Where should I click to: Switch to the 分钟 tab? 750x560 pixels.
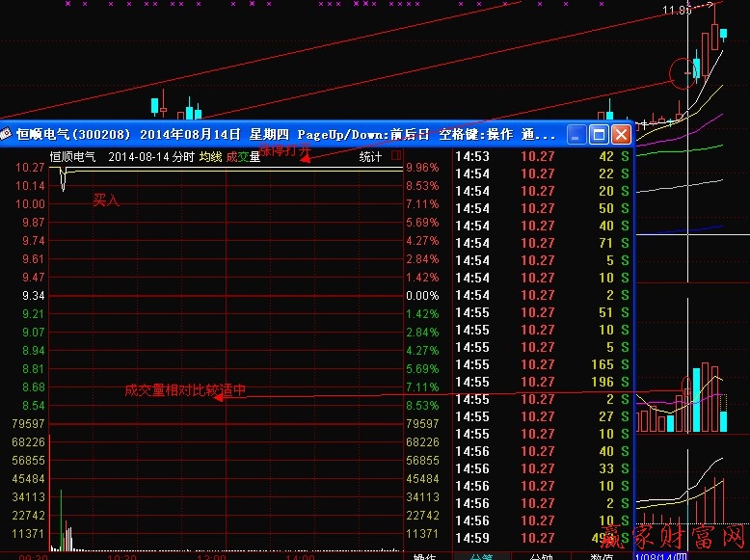[x=541, y=556]
